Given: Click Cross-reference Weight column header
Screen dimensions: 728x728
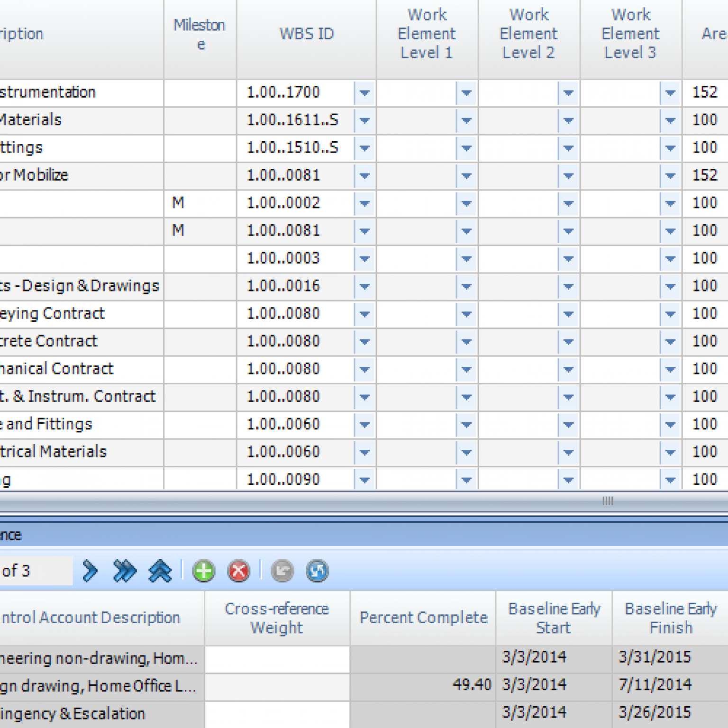Looking at the screenshot, I should 277,618.
